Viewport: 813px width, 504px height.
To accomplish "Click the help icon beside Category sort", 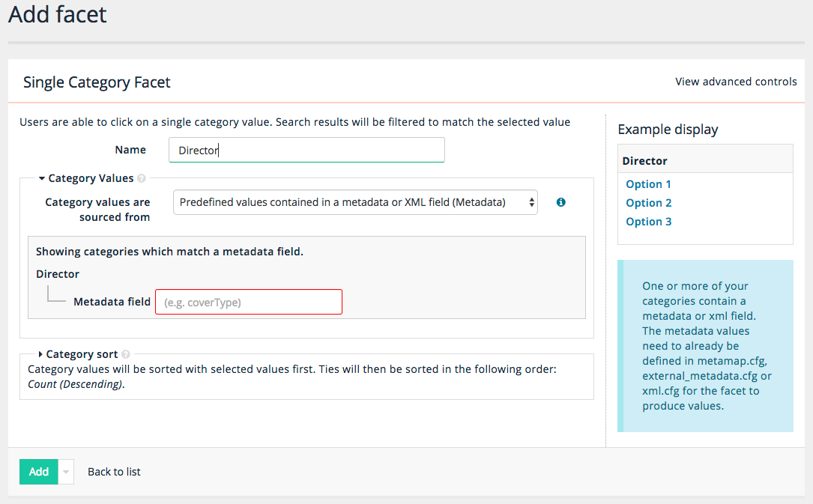I will [126, 355].
